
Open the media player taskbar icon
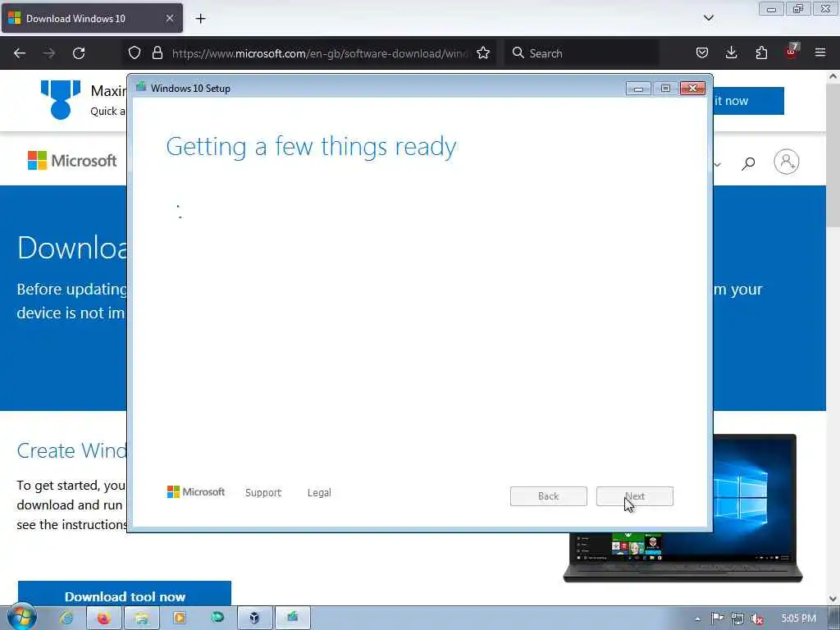[180, 618]
